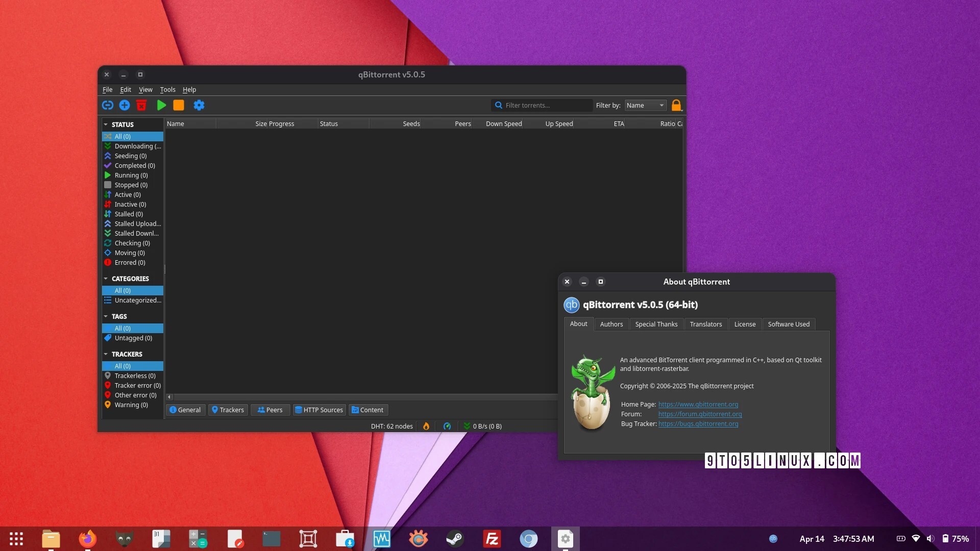Image resolution: width=980 pixels, height=551 pixels.
Task: Open the screenshot tool taskbar icon
Action: point(308,539)
